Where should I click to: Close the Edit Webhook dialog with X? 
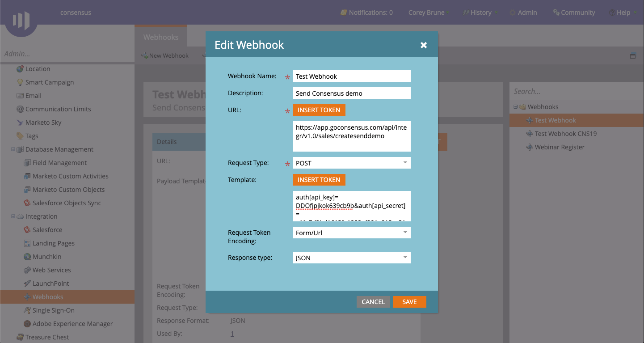tap(424, 45)
